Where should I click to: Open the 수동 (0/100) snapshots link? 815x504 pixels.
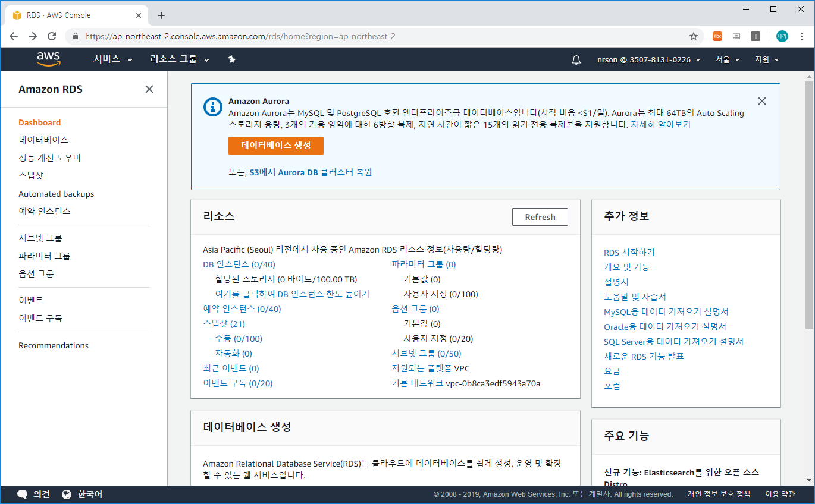point(239,339)
